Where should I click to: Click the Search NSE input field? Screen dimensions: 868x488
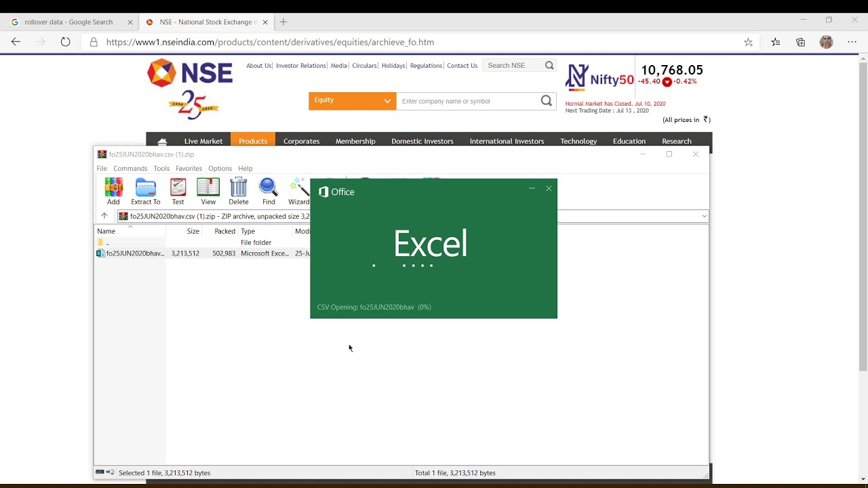point(513,66)
